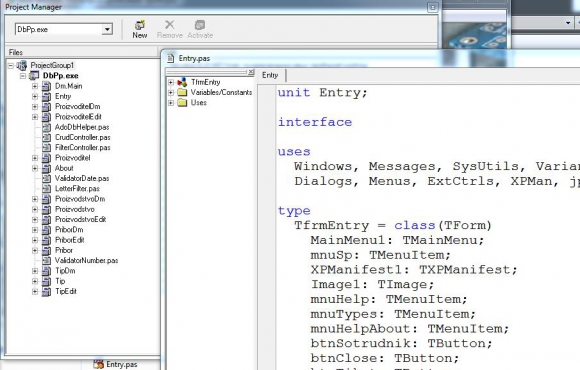Viewport: 580px width, 370px height.
Task: Select the Proizvodstvo tree item
Action: pos(75,209)
